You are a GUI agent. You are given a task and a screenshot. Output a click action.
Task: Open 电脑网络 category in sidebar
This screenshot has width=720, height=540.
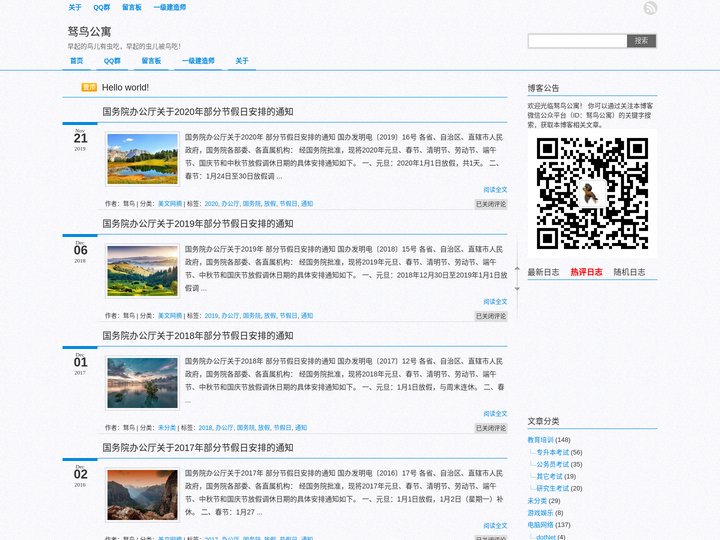pyautogui.click(x=540, y=525)
